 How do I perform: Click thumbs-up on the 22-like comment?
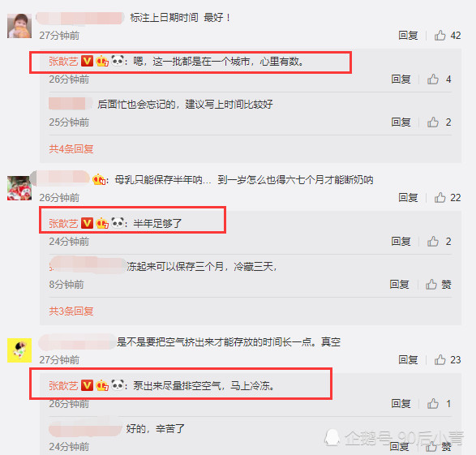(440, 198)
